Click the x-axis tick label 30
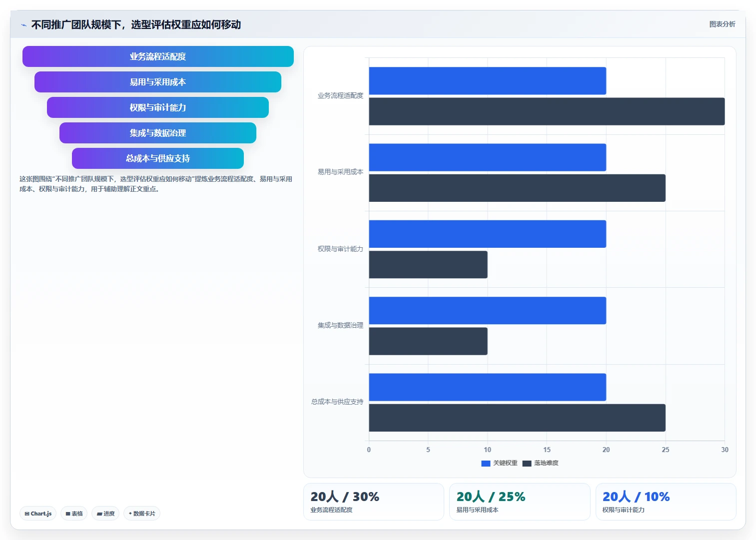This screenshot has width=756, height=540. (725, 450)
